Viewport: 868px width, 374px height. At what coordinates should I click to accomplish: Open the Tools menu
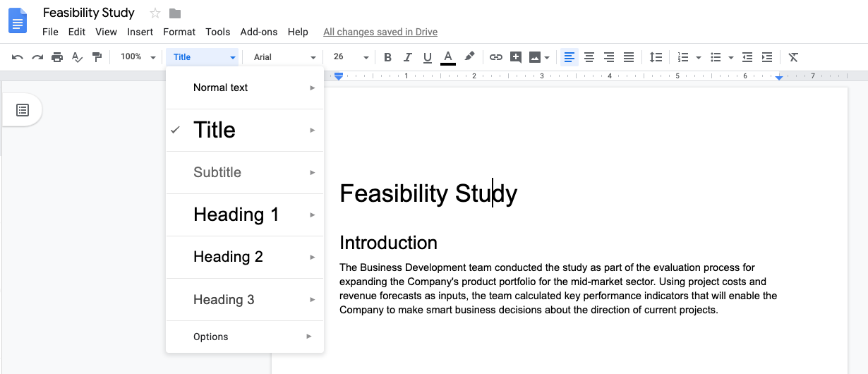coord(218,32)
